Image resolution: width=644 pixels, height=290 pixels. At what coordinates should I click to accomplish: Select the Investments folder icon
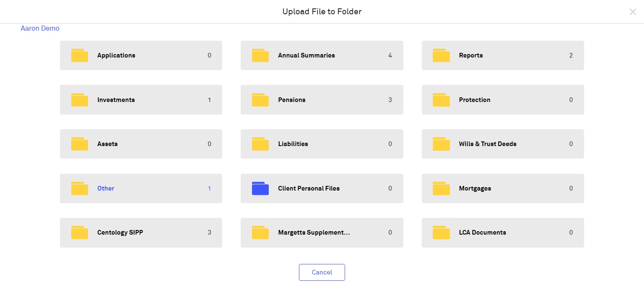80,100
